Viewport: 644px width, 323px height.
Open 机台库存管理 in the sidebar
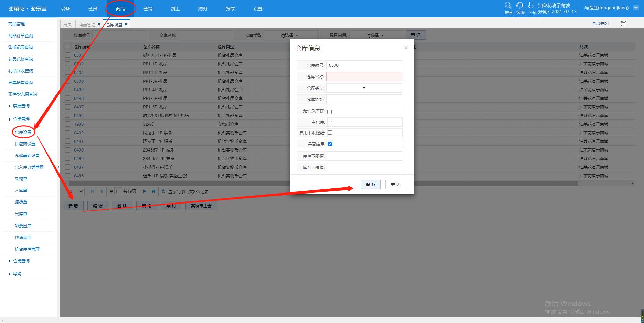(27, 249)
